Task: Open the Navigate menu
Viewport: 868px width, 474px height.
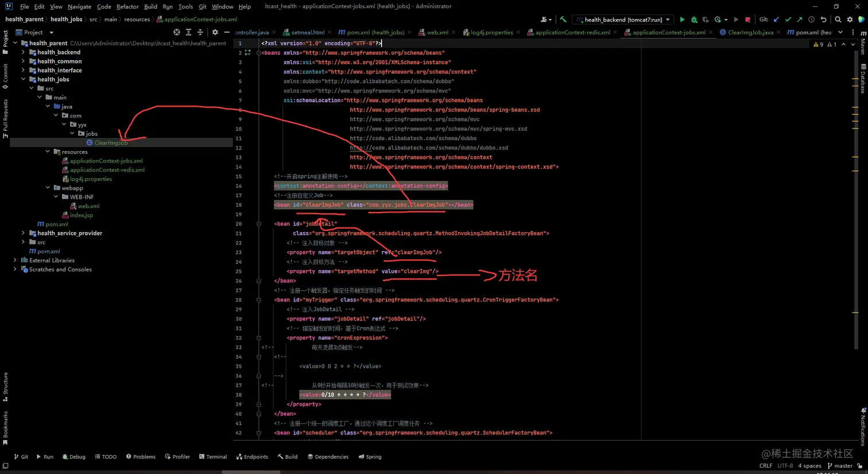Action: 79,6
